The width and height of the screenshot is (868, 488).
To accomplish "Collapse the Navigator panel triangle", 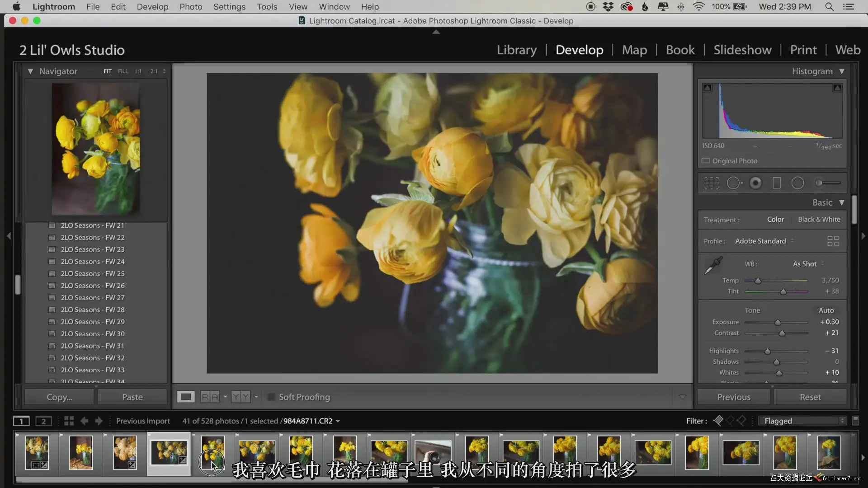I will [x=30, y=71].
